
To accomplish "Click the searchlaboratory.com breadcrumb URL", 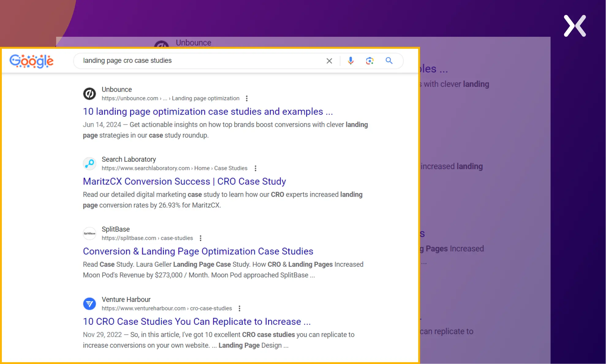I will [174, 168].
